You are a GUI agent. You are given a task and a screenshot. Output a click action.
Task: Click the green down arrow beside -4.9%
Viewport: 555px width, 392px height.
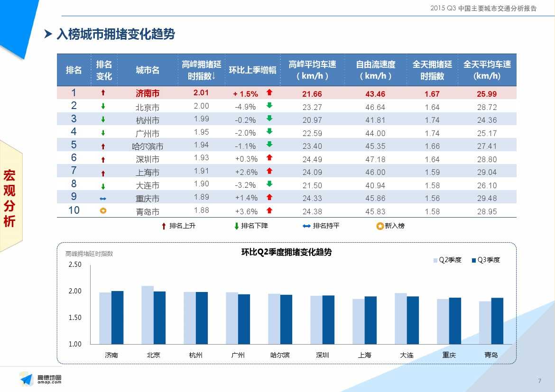[x=269, y=106]
